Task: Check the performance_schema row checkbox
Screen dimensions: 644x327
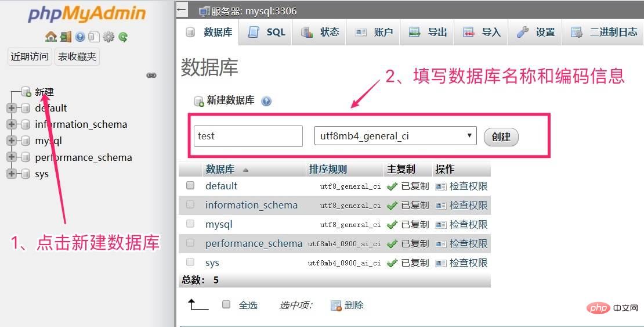Action: [190, 243]
